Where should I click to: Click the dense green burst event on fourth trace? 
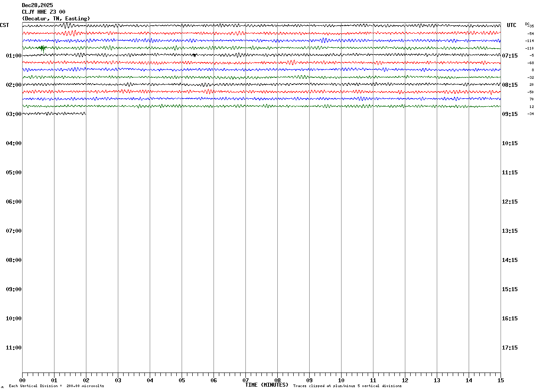click(x=43, y=48)
